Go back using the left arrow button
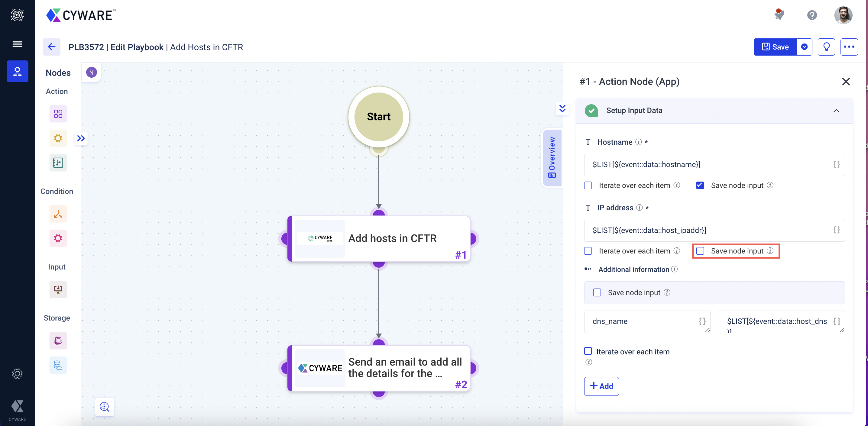Screen dimensions: 868x426 click(52, 47)
